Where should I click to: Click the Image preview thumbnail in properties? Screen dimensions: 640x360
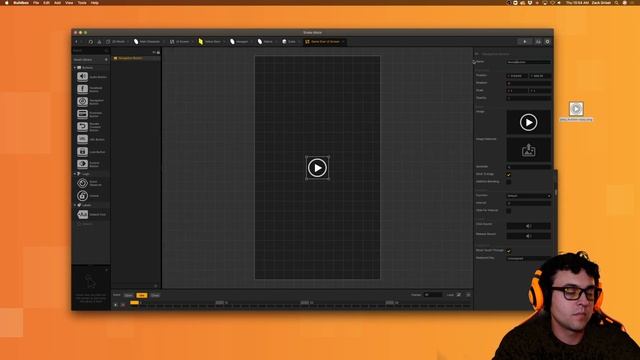(529, 122)
